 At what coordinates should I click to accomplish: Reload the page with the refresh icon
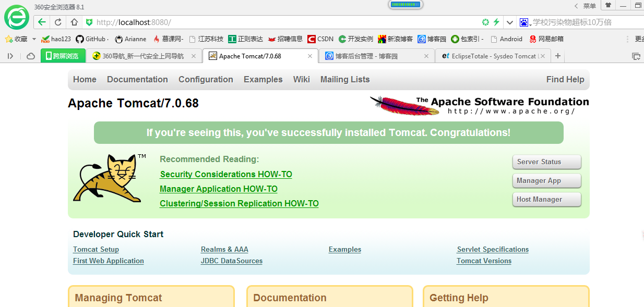point(58,22)
